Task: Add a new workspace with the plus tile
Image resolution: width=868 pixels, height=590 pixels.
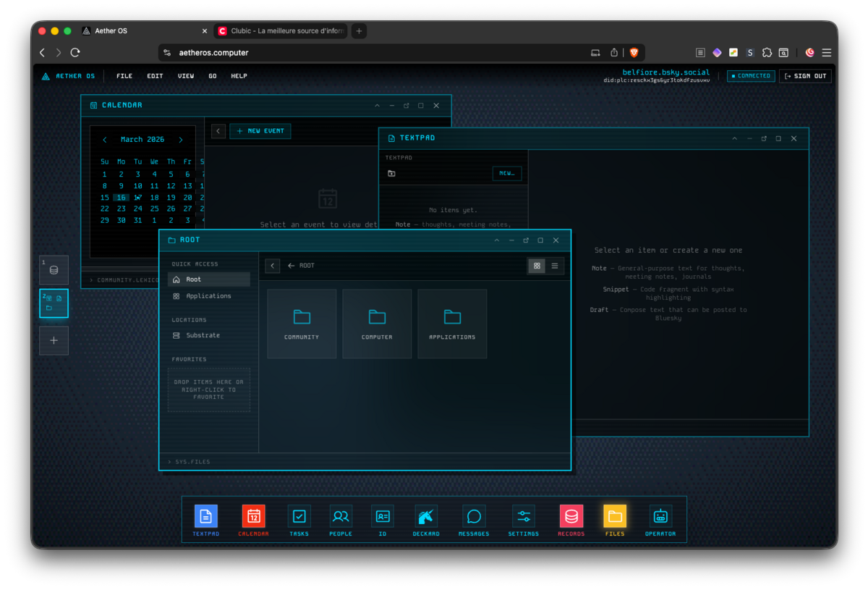Action: tap(54, 340)
